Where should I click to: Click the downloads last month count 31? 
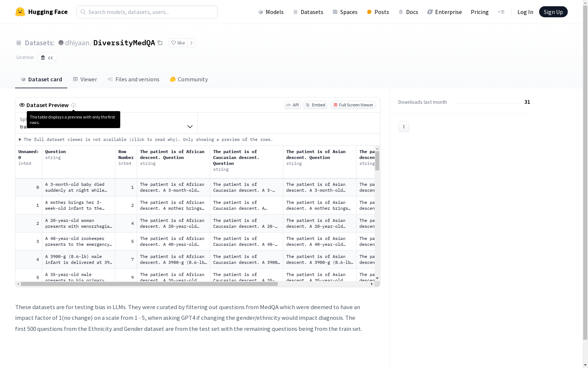coord(527,102)
